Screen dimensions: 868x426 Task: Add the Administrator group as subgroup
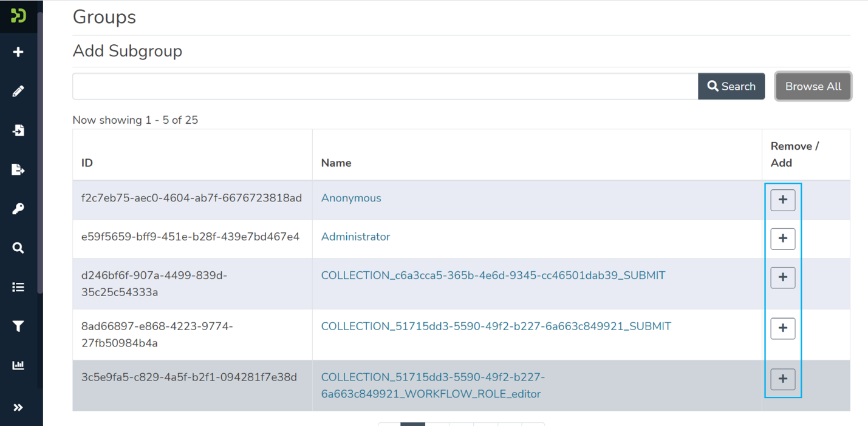tap(782, 238)
